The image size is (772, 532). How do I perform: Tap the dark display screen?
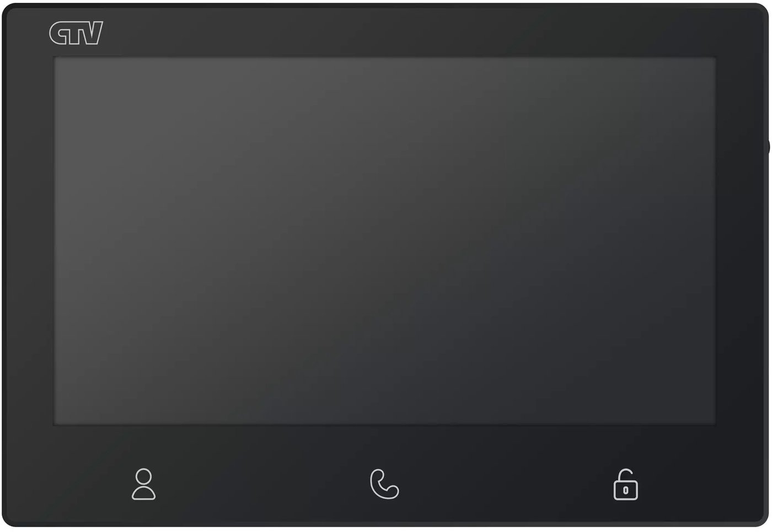pyautogui.click(x=384, y=241)
